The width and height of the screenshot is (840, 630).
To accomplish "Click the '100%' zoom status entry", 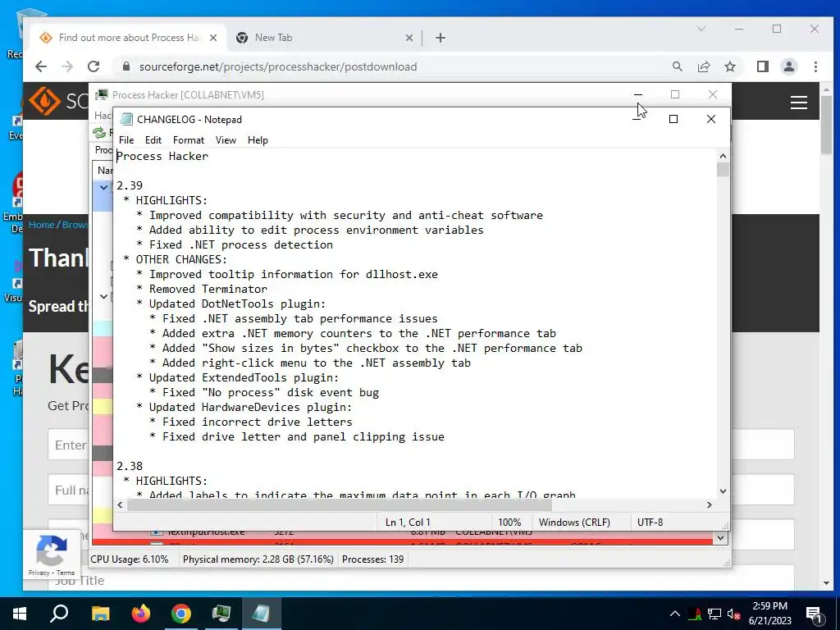I will (x=509, y=522).
